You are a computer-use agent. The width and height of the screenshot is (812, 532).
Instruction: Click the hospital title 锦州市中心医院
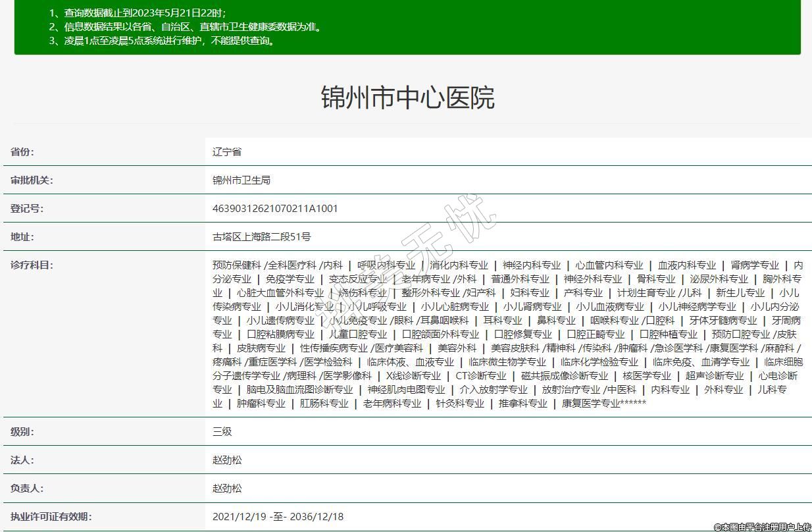(x=407, y=97)
